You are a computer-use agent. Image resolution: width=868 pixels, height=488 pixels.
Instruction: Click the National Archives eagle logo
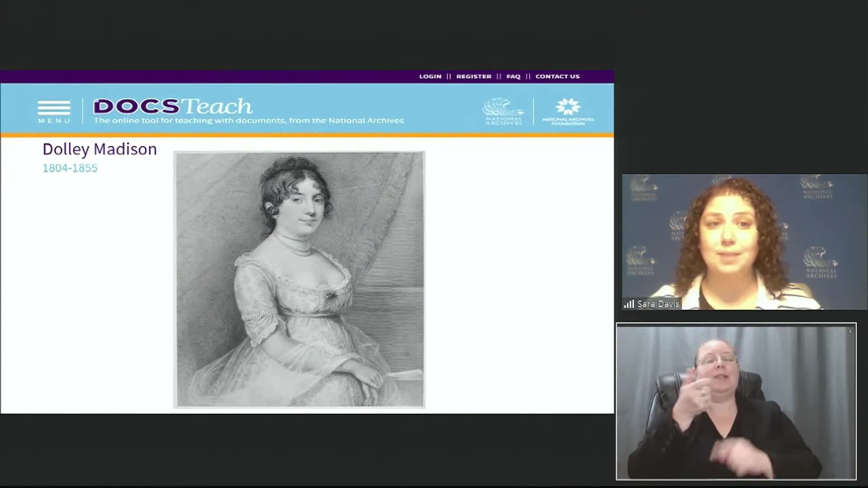click(503, 111)
